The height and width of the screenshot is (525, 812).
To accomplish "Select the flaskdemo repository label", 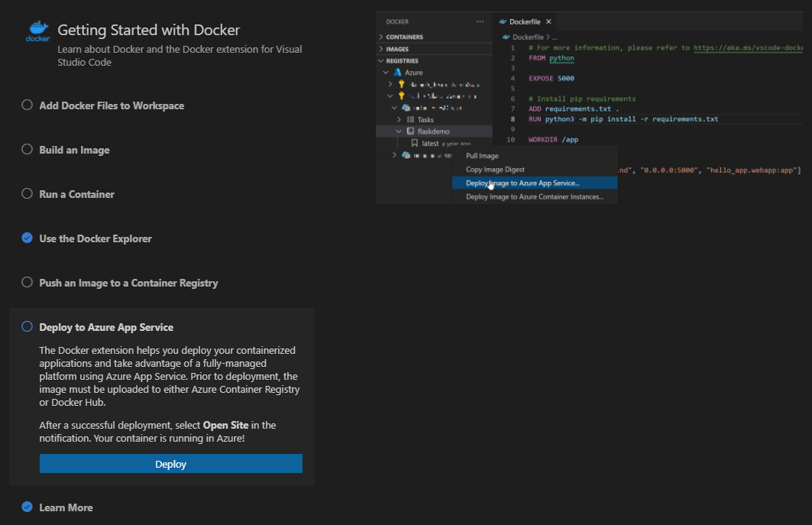I will coord(433,131).
